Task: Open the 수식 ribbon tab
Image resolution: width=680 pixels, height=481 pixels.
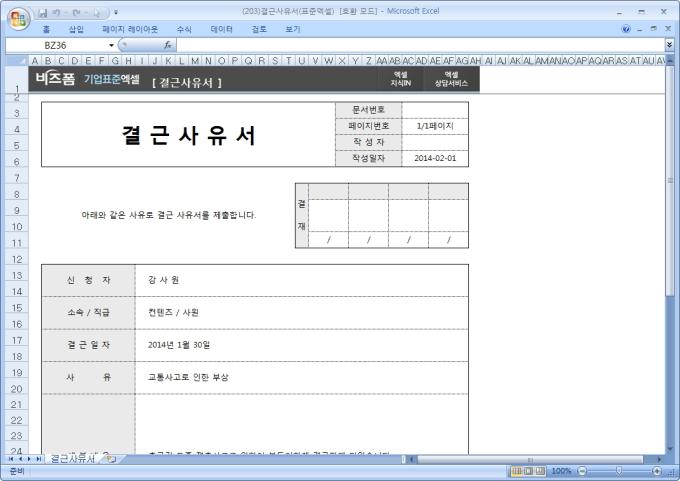Action: click(x=184, y=29)
